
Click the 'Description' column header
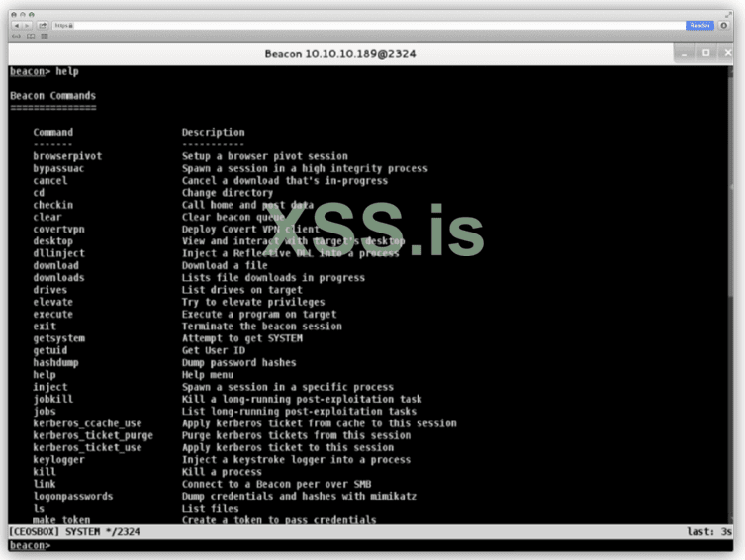point(214,132)
